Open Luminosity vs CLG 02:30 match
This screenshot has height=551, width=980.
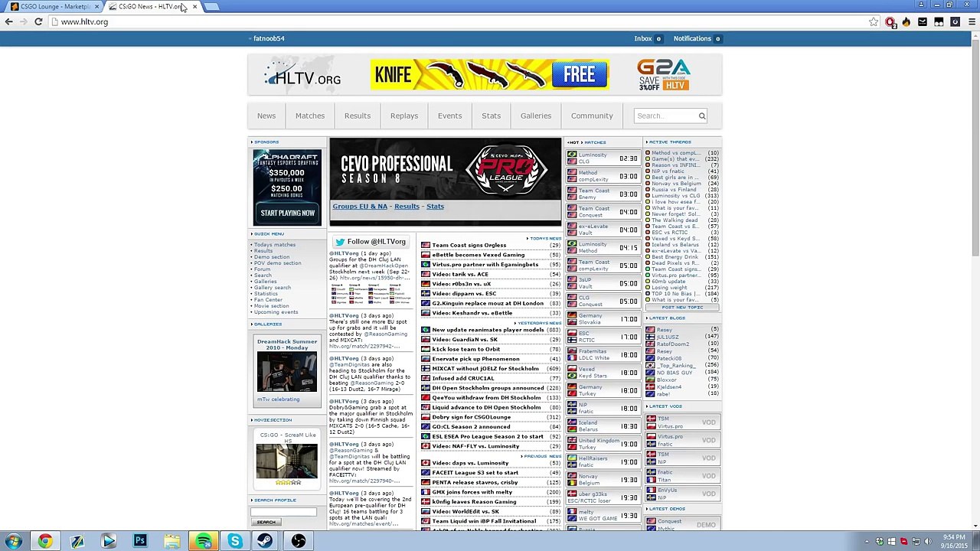tap(603, 158)
